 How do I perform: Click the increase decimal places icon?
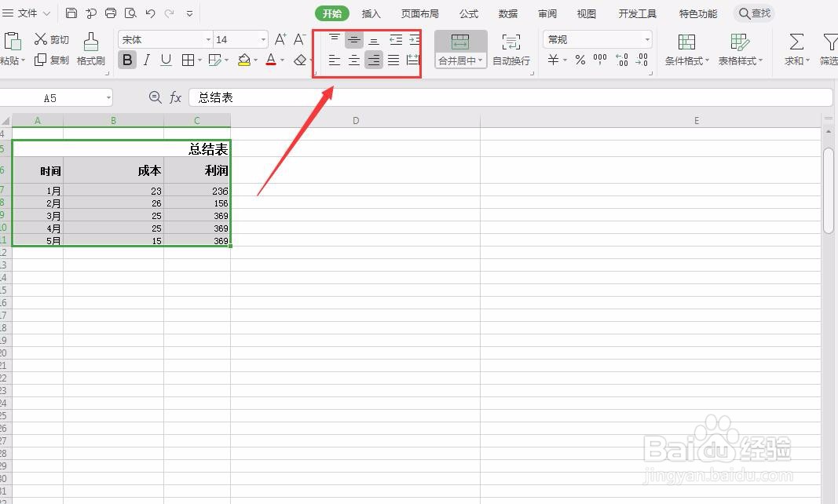[620, 59]
